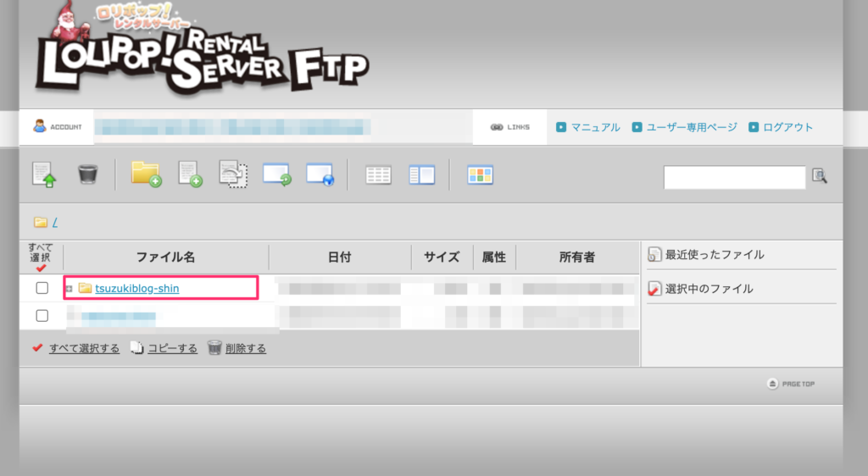Click the ログアウト link

[787, 127]
